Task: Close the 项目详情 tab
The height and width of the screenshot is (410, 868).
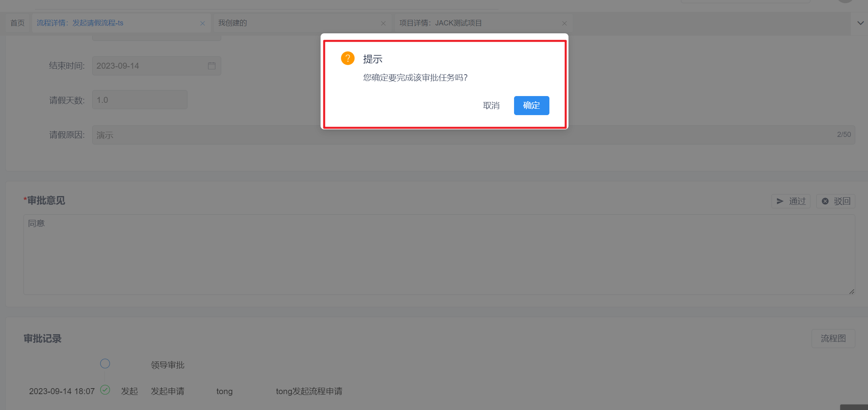Action: click(x=564, y=23)
